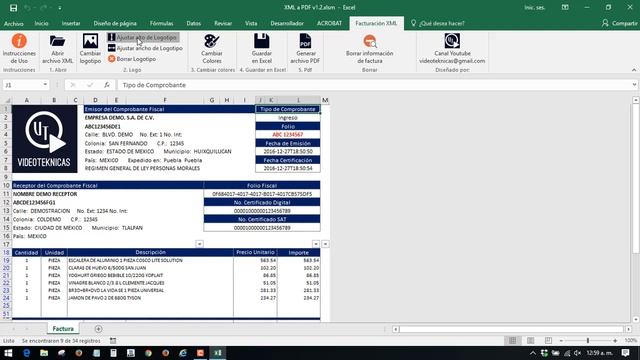Click Borrar información de factura icon
Viewport: 640px width, 360px height.
click(370, 41)
